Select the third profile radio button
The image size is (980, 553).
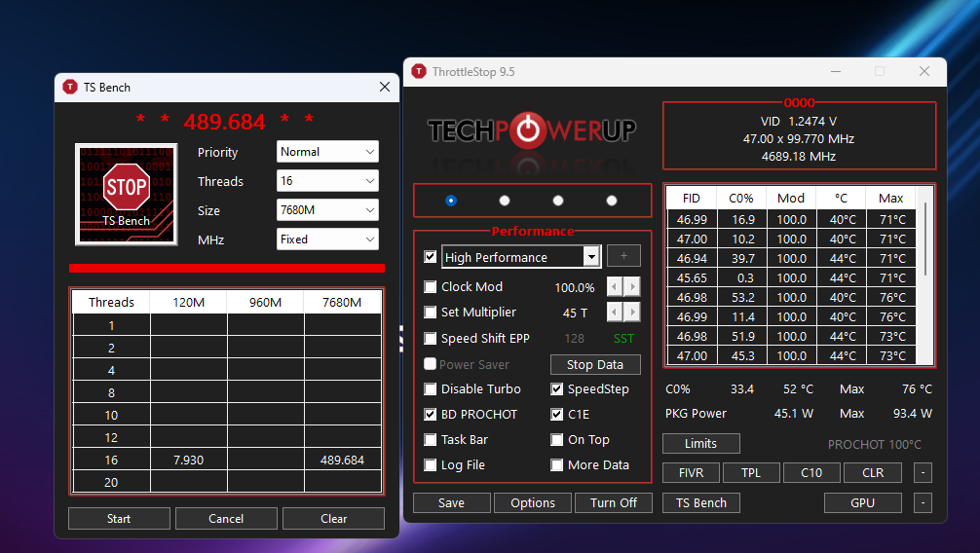coord(558,201)
